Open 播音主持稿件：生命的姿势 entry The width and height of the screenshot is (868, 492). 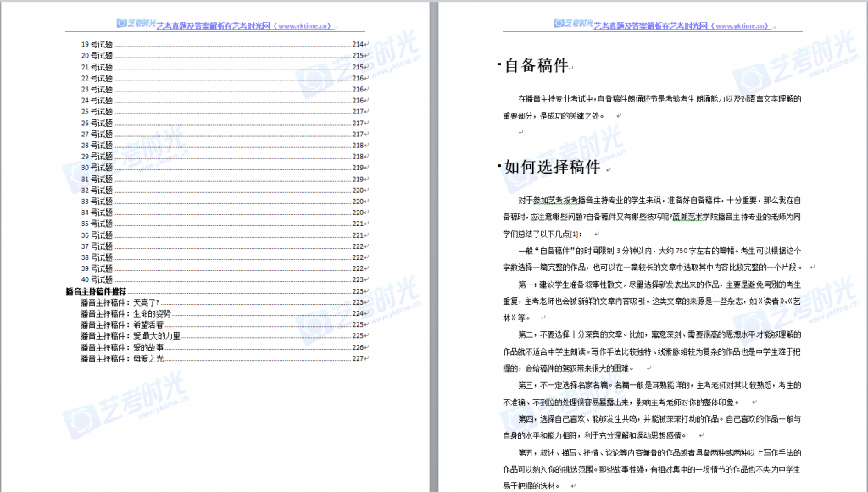coord(125,313)
